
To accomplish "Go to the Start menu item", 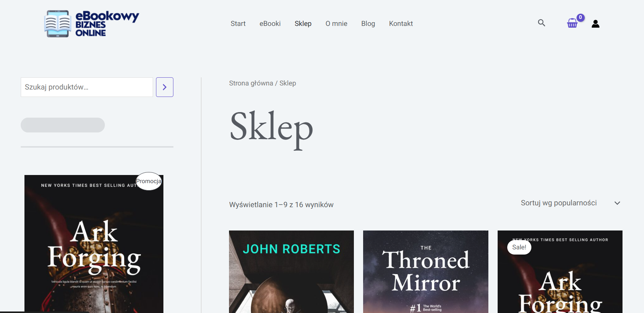I will 238,24.
